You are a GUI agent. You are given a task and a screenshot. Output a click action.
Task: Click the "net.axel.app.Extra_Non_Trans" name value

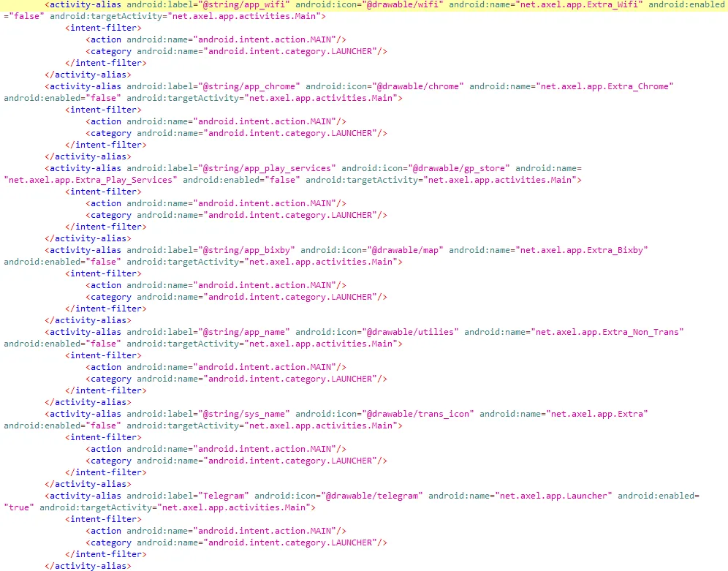tap(607, 332)
